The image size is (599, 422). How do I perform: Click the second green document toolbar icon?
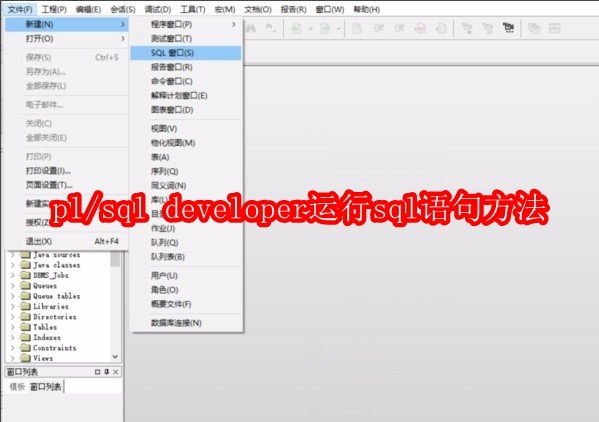click(x=325, y=28)
